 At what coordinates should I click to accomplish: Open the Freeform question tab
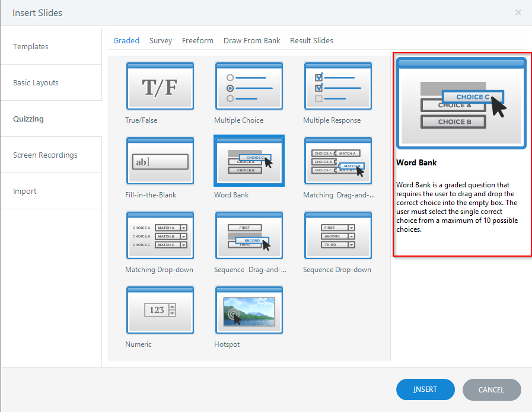tap(197, 40)
